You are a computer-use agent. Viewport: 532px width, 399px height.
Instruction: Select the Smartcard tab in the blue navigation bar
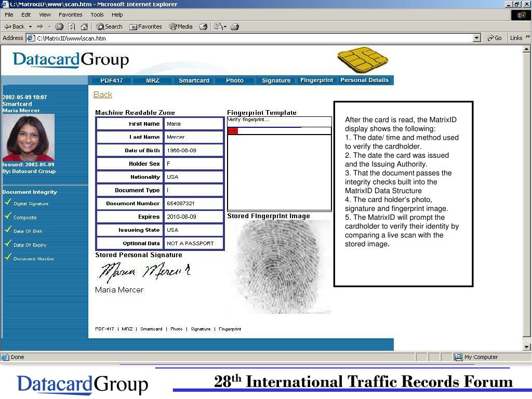pos(194,81)
